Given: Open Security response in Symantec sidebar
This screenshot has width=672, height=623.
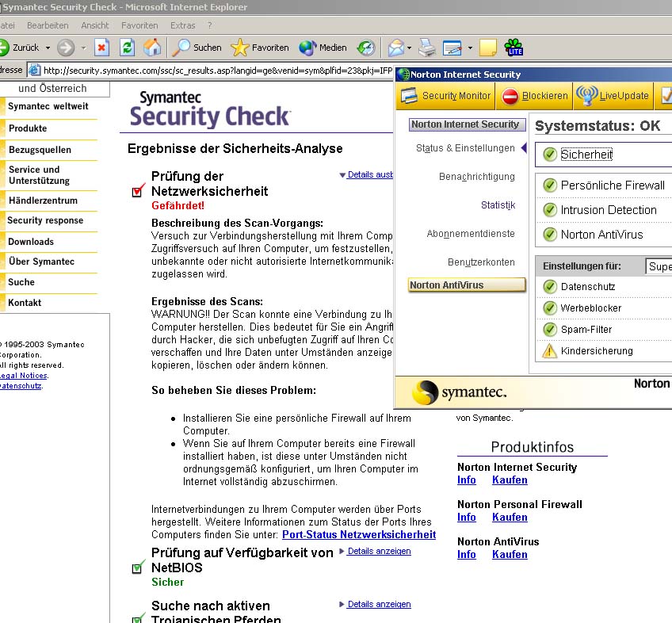Looking at the screenshot, I should coord(45,220).
